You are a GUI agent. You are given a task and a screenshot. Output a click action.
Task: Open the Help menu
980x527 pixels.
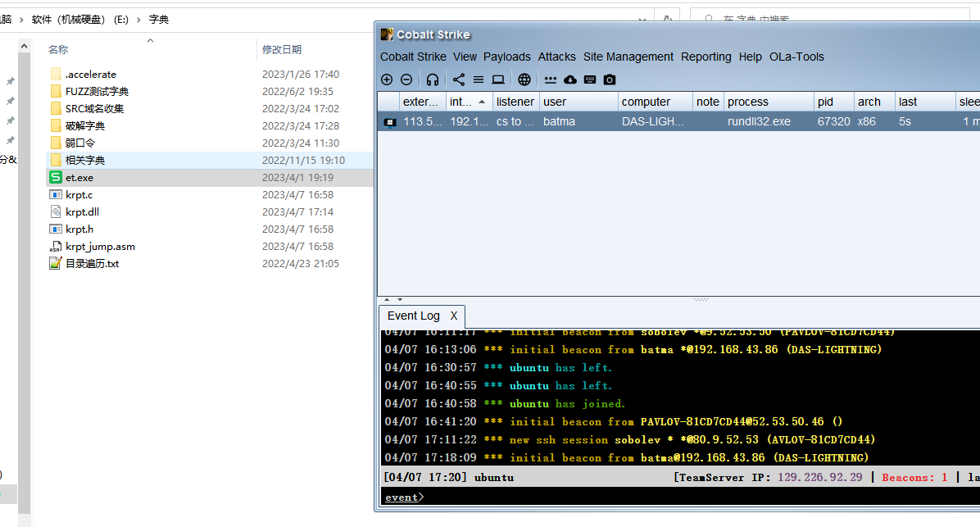pos(750,57)
